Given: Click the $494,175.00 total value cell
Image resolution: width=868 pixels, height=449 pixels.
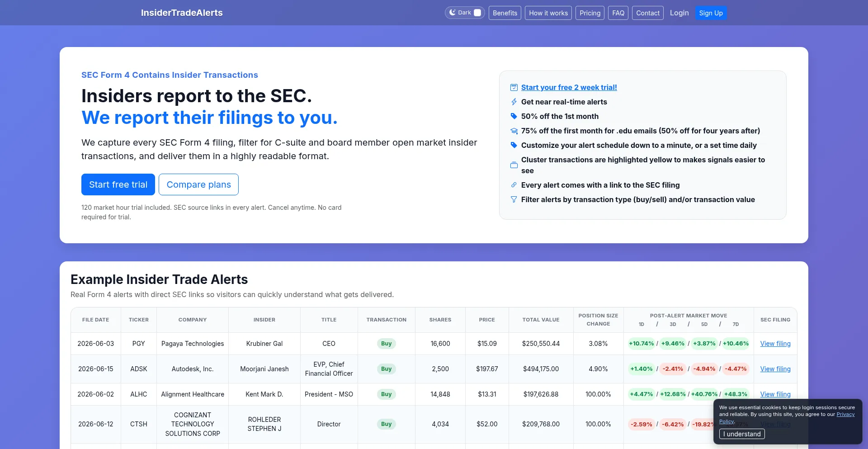Looking at the screenshot, I should point(541,369).
